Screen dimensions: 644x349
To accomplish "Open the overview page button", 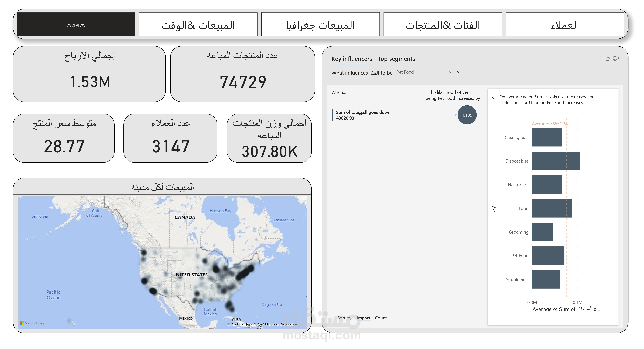I will (76, 24).
